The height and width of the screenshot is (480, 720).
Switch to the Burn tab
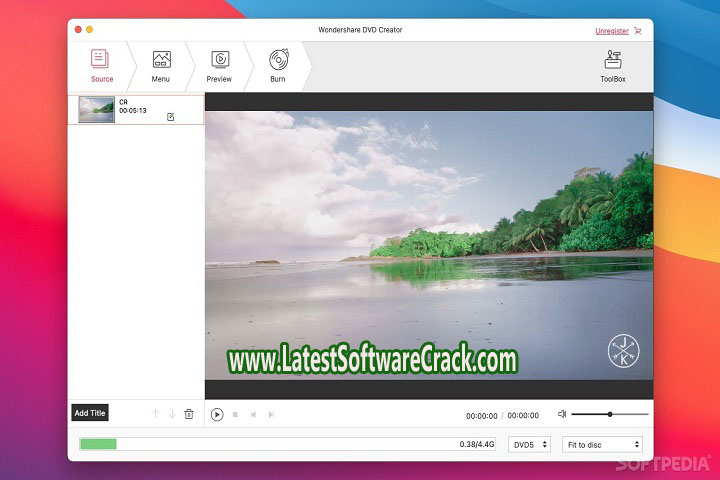[x=277, y=65]
